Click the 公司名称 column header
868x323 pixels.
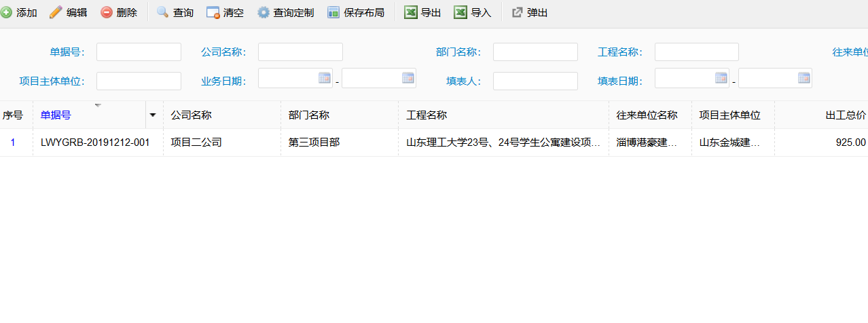click(222, 115)
